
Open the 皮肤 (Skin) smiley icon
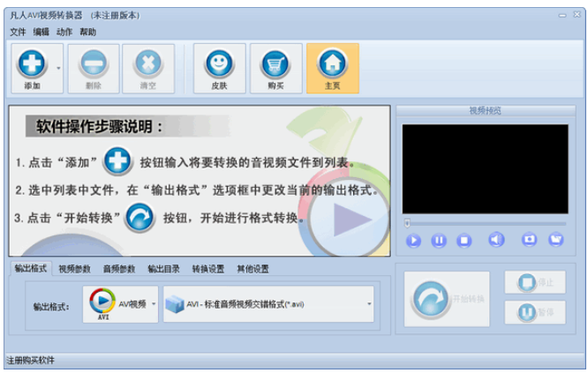click(x=219, y=63)
